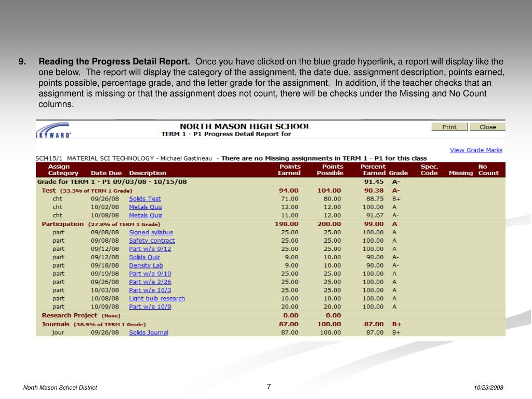Open the Part w/e 10/9 link
532x399 pixels.
pos(150,307)
